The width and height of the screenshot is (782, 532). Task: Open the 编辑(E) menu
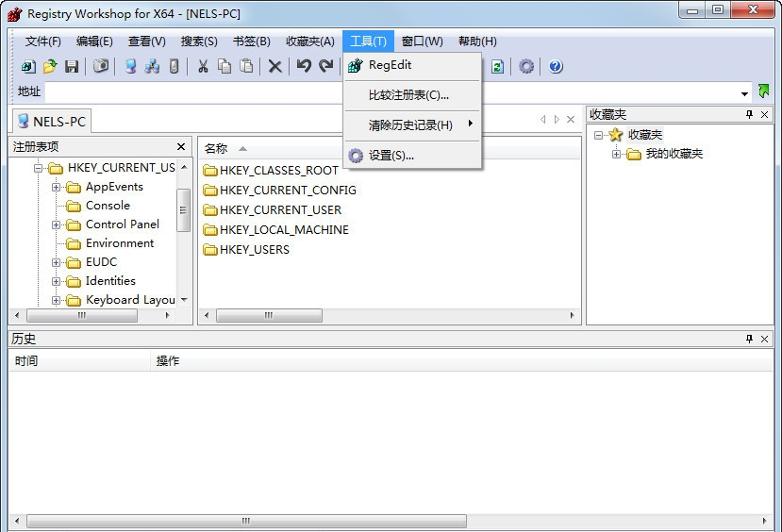click(94, 42)
